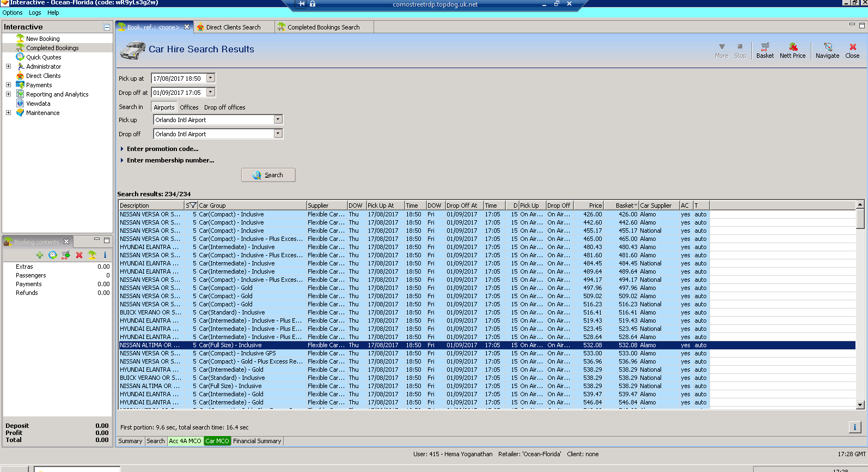Open the Pick up at date dropdown

[x=211, y=78]
